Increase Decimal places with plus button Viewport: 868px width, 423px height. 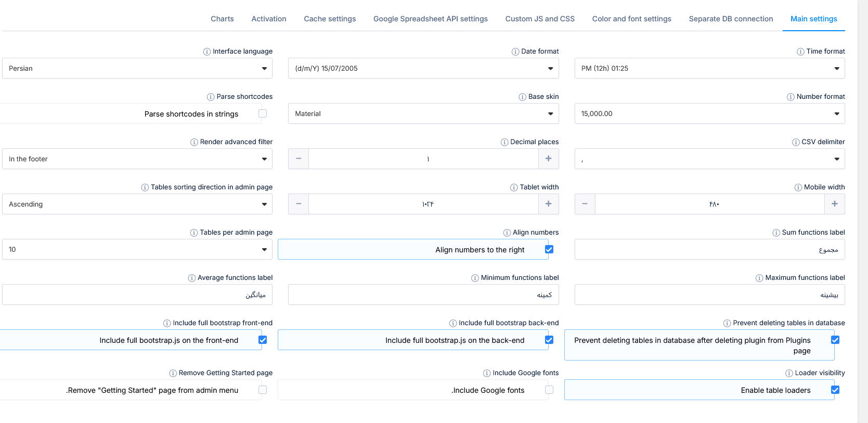[549, 159]
